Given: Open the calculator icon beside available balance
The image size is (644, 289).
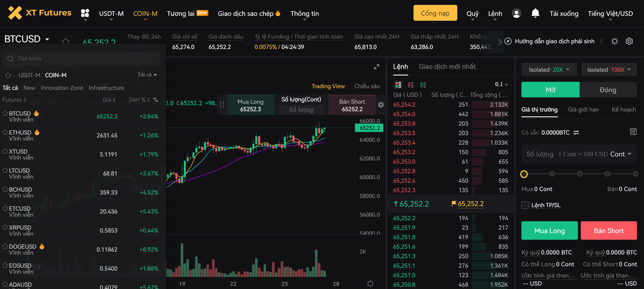Looking at the screenshot, I should (633, 132).
